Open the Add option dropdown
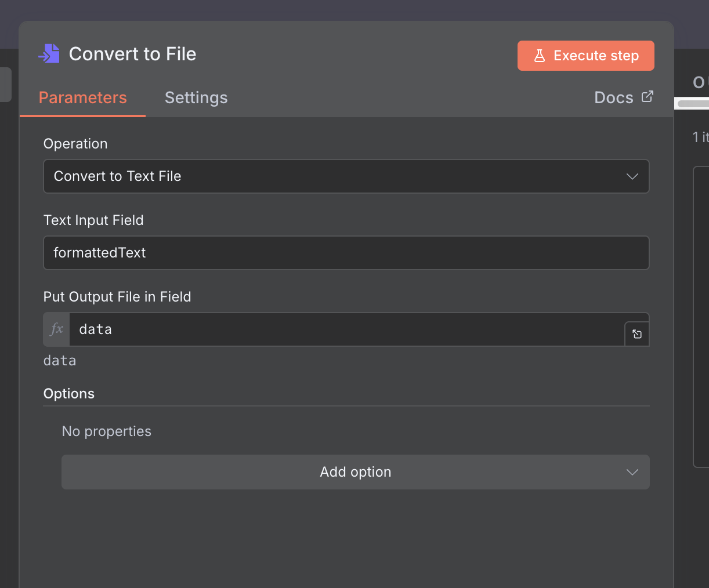 pos(355,472)
